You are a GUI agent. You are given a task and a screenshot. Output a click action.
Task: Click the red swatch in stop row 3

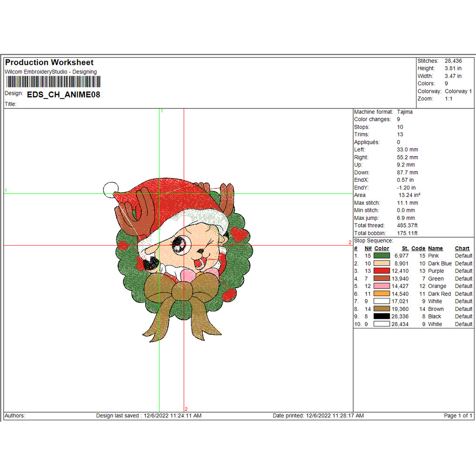coord(382,271)
